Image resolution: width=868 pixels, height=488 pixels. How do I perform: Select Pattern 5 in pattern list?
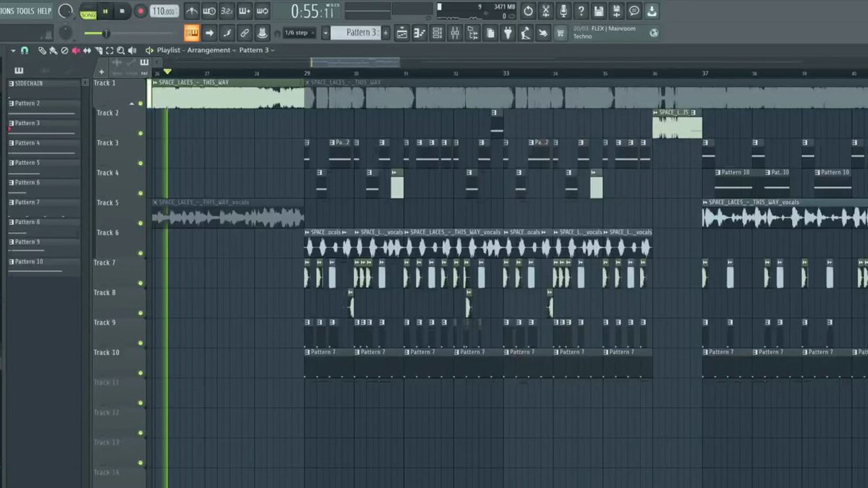pyautogui.click(x=43, y=163)
